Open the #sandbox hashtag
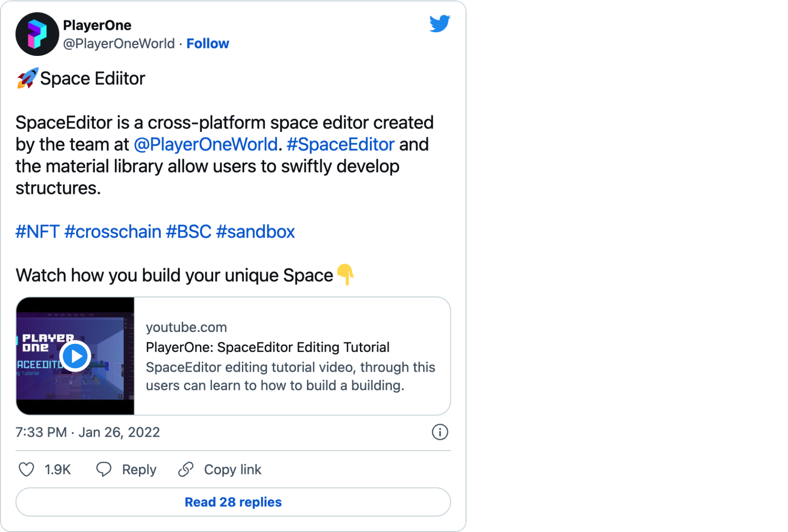The height and width of the screenshot is (532, 788). tap(256, 232)
